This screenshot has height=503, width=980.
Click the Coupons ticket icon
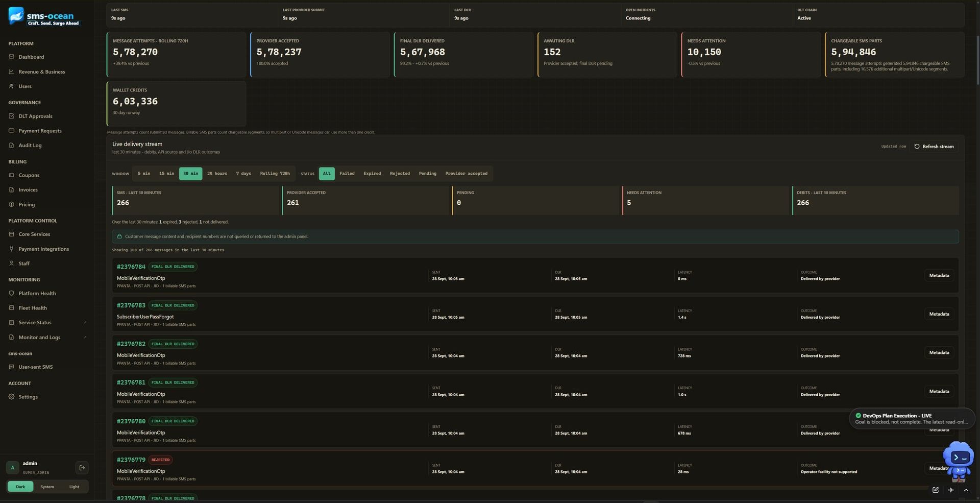coord(11,175)
